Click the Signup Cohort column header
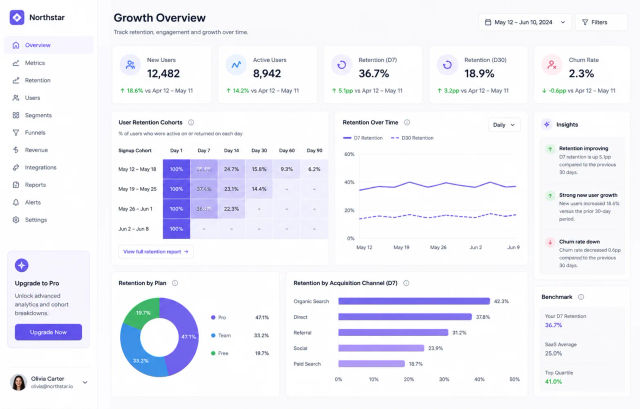The height and width of the screenshot is (409, 640). tap(135, 151)
